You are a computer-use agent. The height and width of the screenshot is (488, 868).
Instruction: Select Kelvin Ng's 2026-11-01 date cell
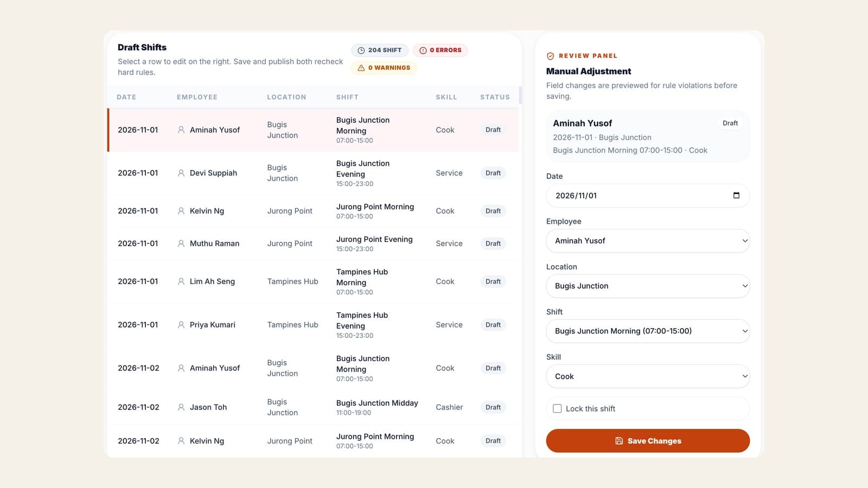click(x=138, y=211)
